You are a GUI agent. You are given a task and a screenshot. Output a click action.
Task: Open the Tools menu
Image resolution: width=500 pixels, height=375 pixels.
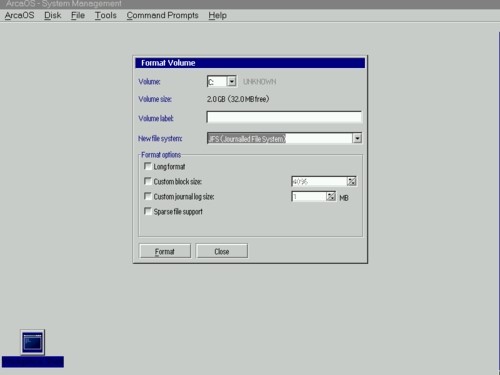click(106, 15)
